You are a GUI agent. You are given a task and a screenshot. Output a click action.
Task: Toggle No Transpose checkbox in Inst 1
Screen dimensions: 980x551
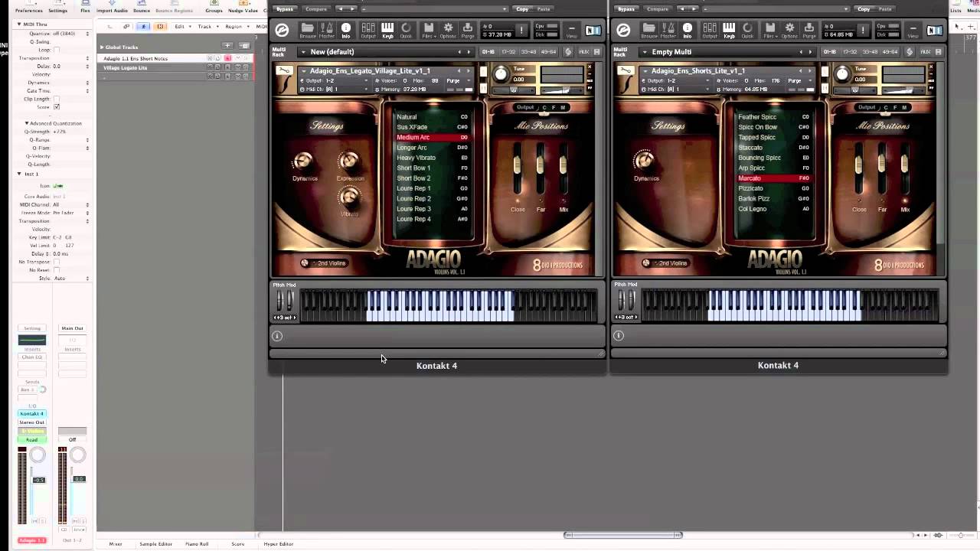[57, 262]
